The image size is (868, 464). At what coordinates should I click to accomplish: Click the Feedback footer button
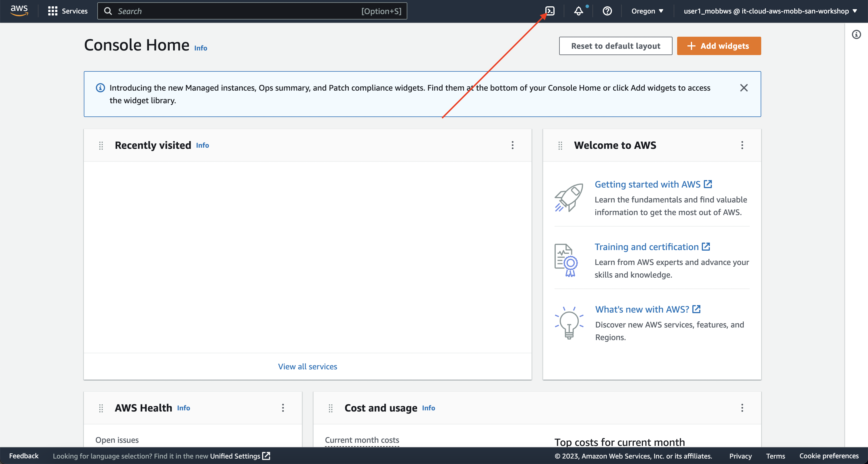point(24,456)
